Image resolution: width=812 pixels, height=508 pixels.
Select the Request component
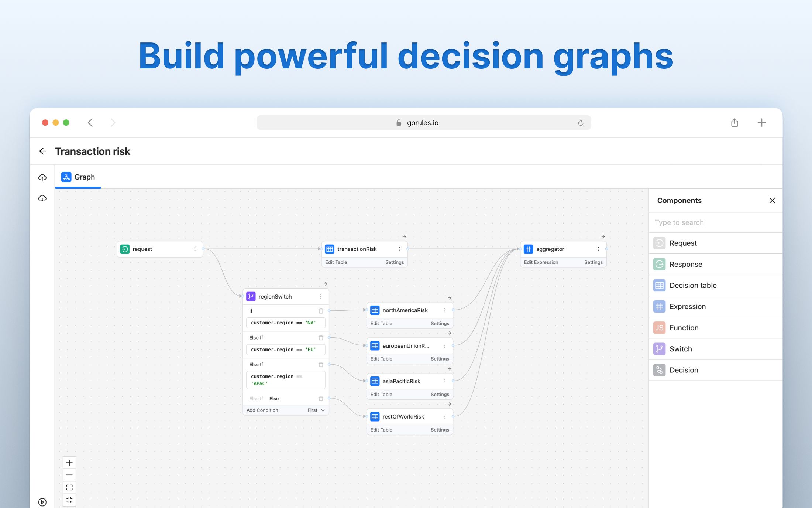[683, 243]
